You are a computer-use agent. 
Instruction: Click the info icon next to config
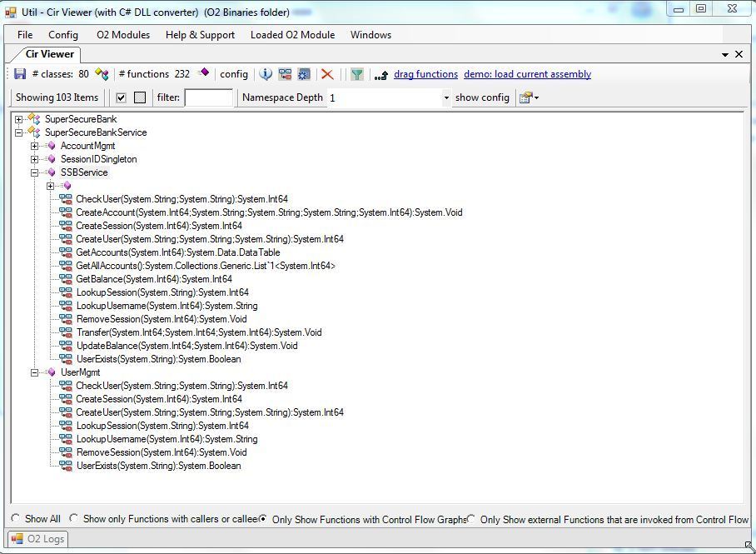[x=266, y=74]
